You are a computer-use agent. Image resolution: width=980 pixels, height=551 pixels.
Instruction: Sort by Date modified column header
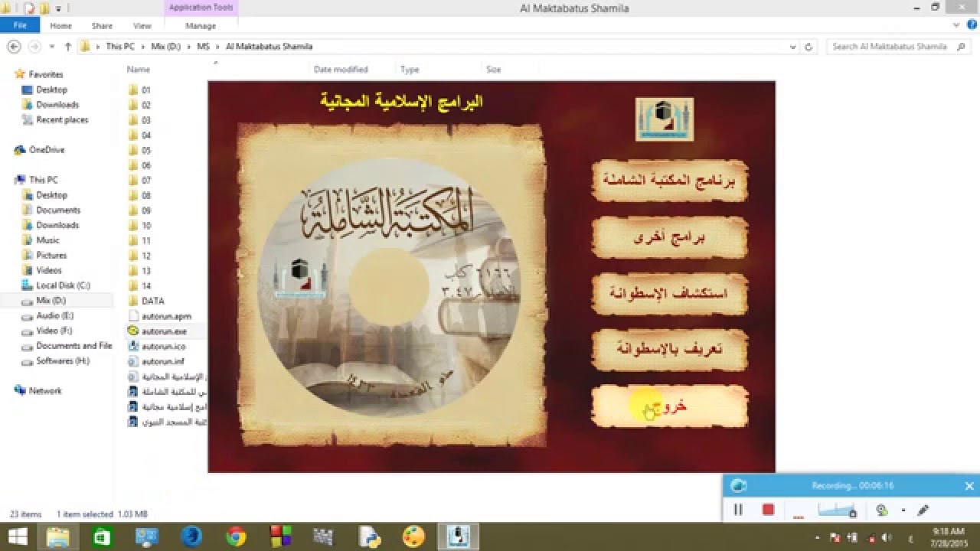coord(341,69)
